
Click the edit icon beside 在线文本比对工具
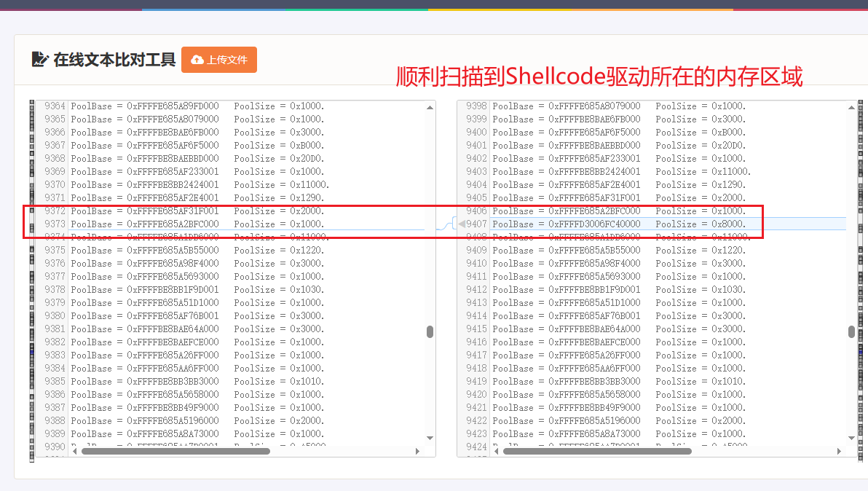[40, 59]
